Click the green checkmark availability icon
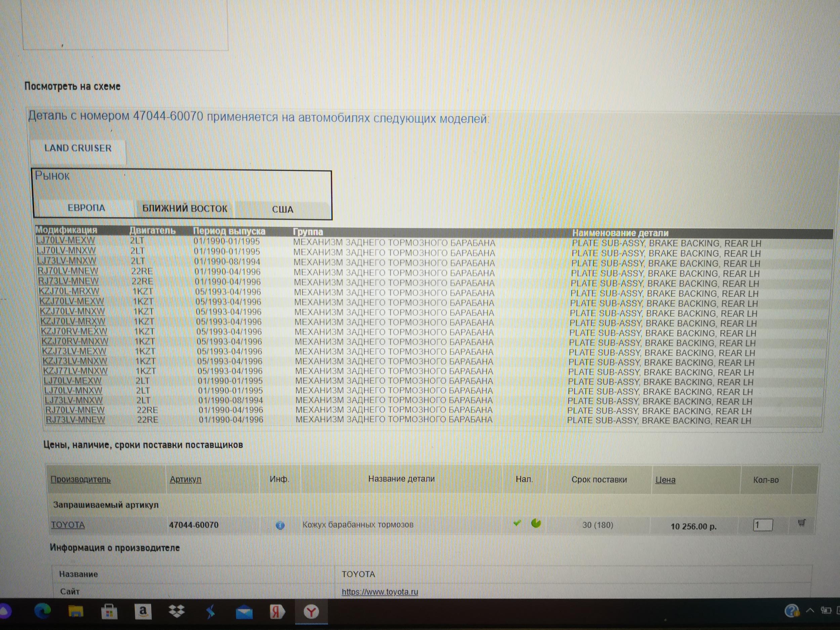 (x=517, y=523)
